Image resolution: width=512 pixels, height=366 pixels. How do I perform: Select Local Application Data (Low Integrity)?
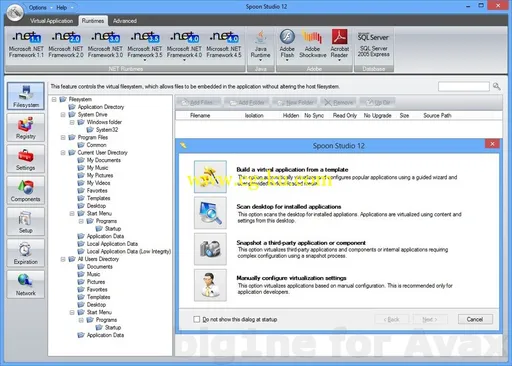point(129,251)
